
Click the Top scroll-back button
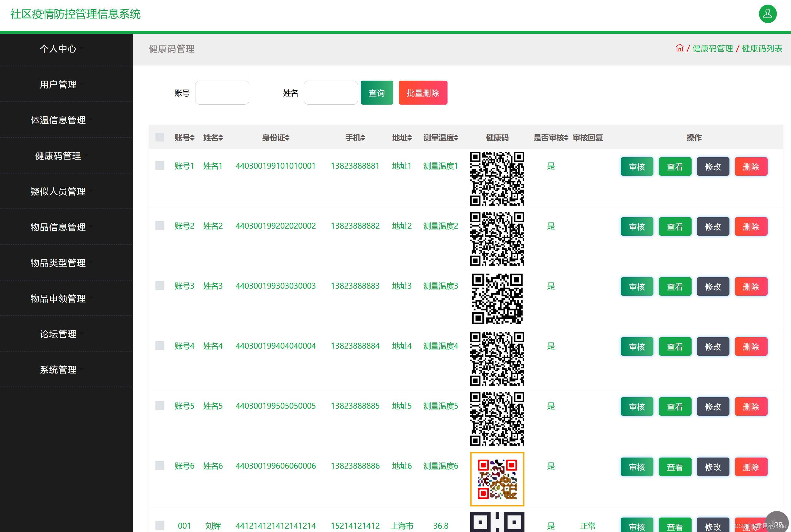(x=777, y=523)
